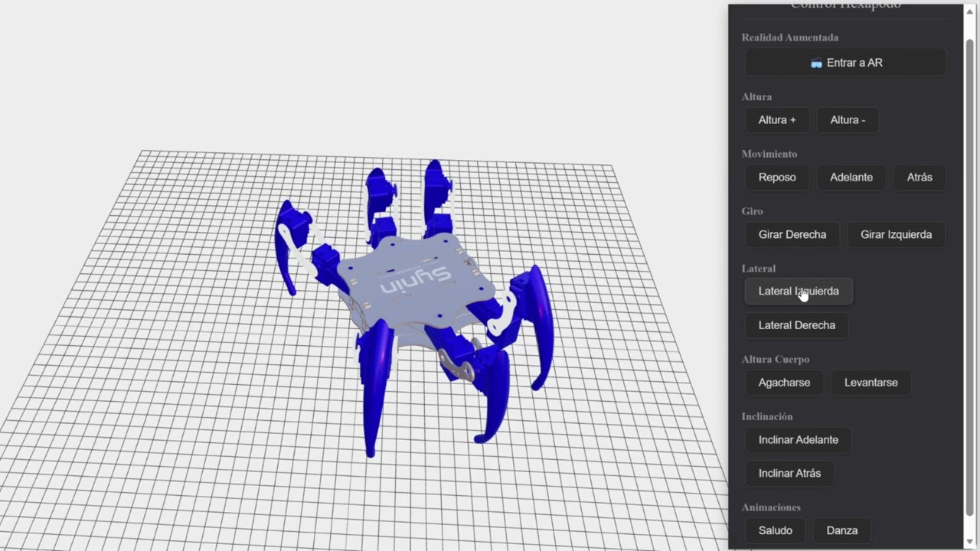Screen dimensions: 980x551
Task: Click the Giro section heading
Action: 753,212
